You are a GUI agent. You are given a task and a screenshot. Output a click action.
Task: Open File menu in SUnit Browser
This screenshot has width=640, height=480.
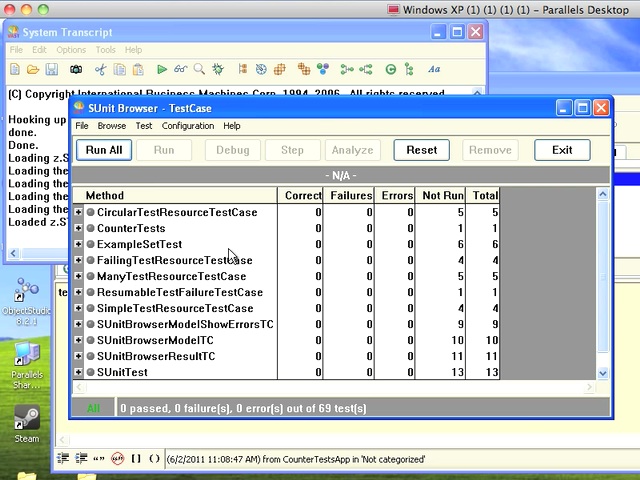[x=82, y=126]
